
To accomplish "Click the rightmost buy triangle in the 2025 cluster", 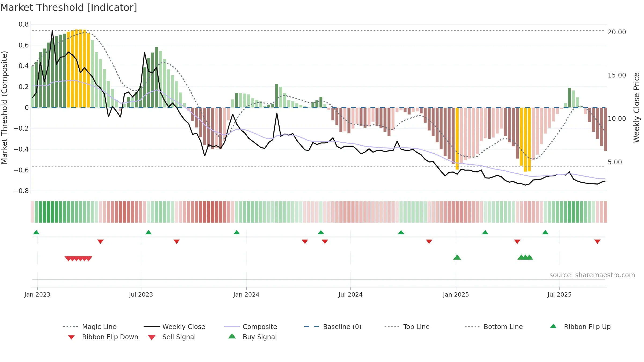I will [x=529, y=257].
